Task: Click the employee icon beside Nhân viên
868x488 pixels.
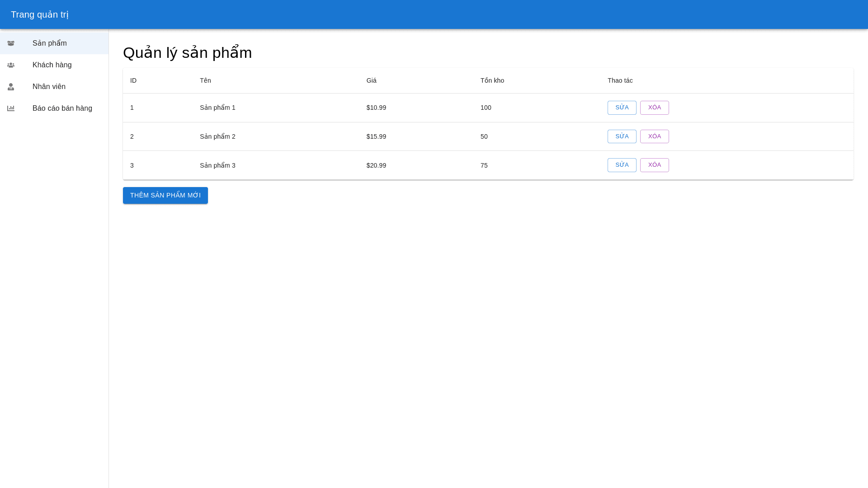Action: [x=11, y=87]
